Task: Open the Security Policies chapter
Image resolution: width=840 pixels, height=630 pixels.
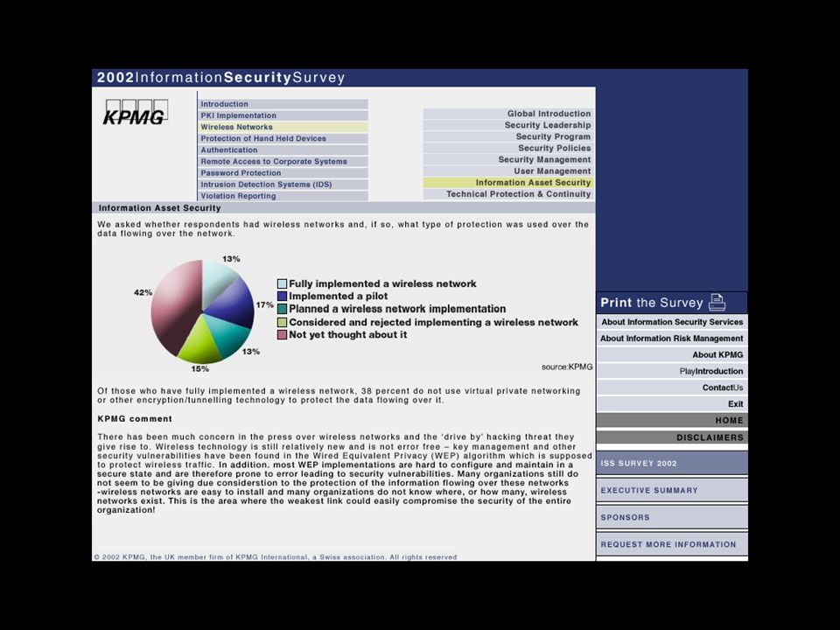Action: (507, 148)
